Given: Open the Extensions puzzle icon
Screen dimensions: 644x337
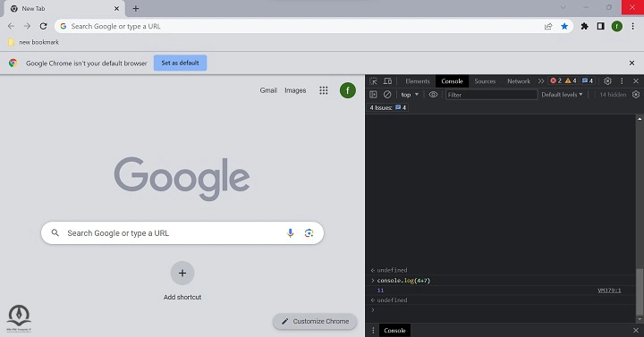Looking at the screenshot, I should 584,26.
